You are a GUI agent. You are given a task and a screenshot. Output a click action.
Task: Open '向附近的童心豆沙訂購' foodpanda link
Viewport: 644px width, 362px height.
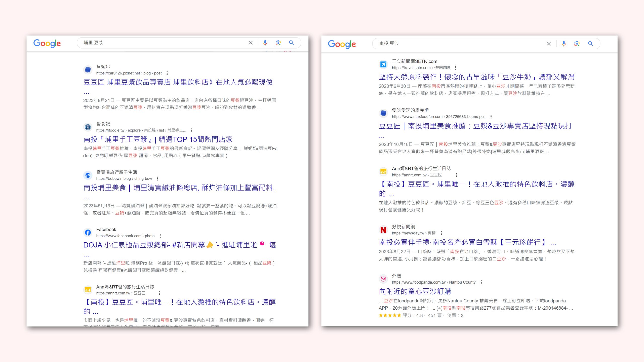(415, 292)
